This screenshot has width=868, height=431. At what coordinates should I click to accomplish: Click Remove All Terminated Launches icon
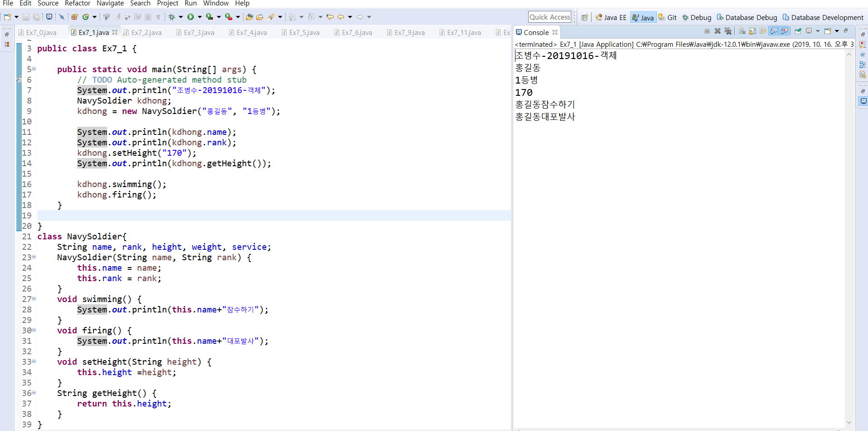728,31
